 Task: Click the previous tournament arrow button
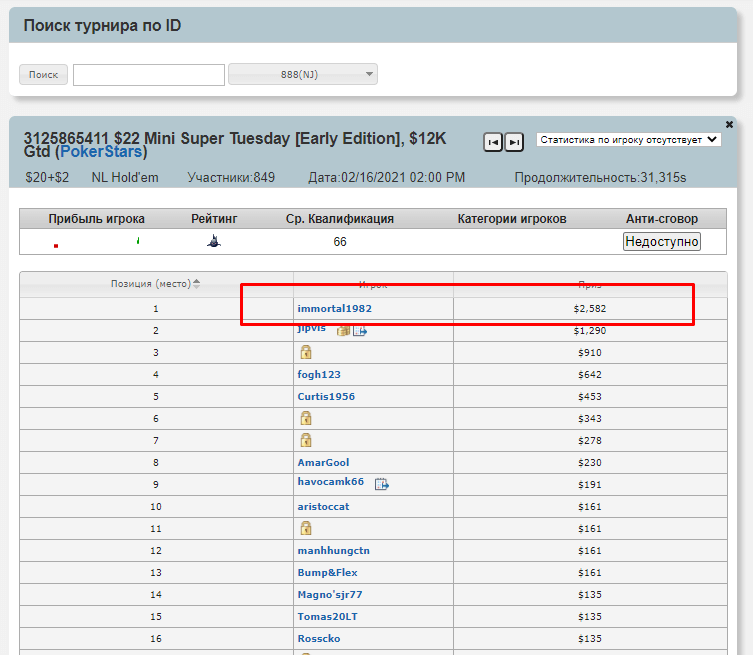[493, 142]
